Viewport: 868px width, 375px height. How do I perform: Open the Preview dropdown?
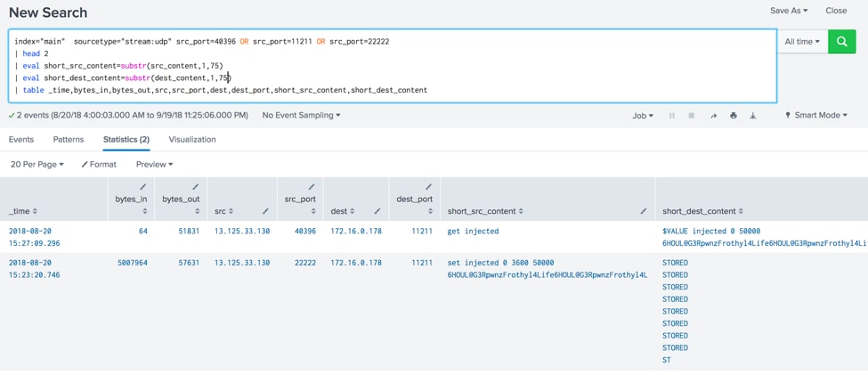[x=154, y=165]
